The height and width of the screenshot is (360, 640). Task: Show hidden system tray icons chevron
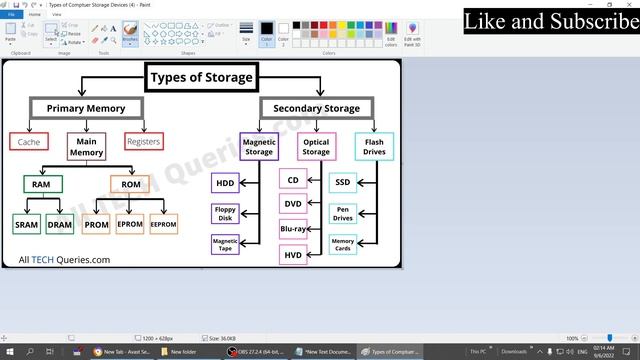540,351
